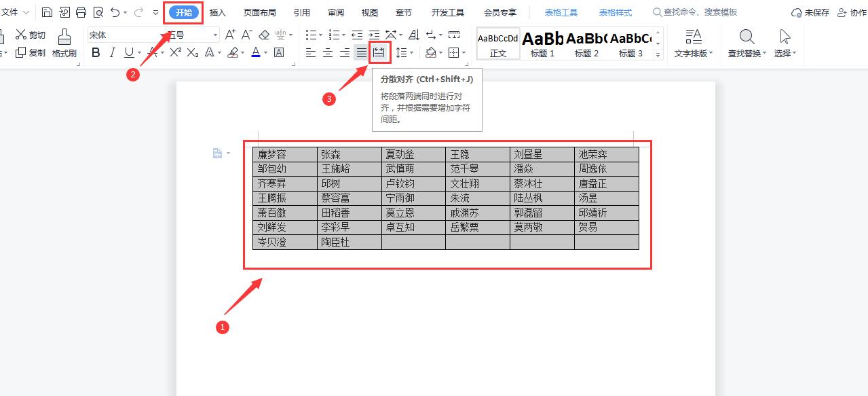This screenshot has height=396, width=868.
Task: Click the table cell 廉梦容
Action: tap(285, 154)
